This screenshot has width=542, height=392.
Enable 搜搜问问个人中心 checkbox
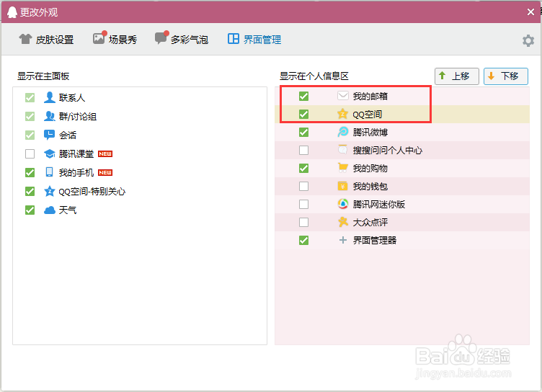(304, 151)
